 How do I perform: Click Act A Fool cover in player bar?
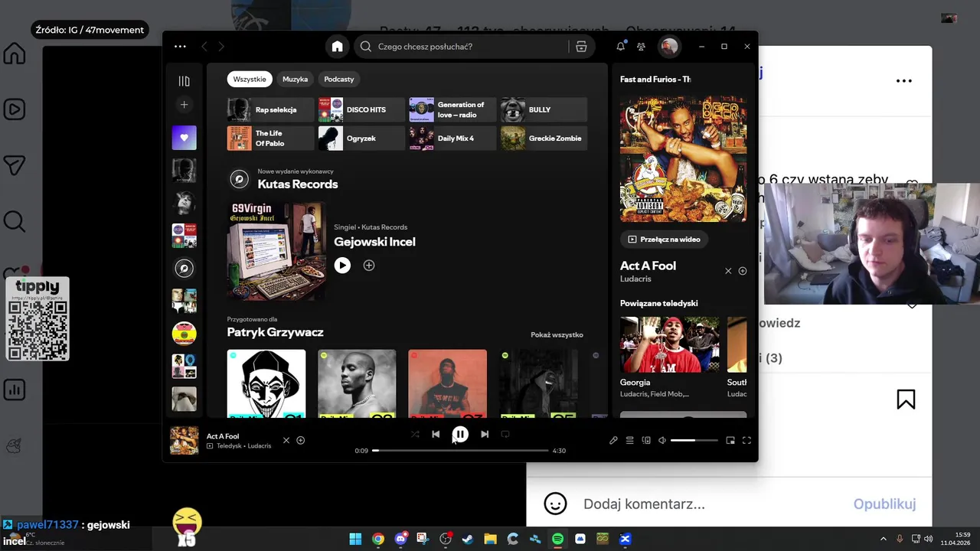coord(184,441)
